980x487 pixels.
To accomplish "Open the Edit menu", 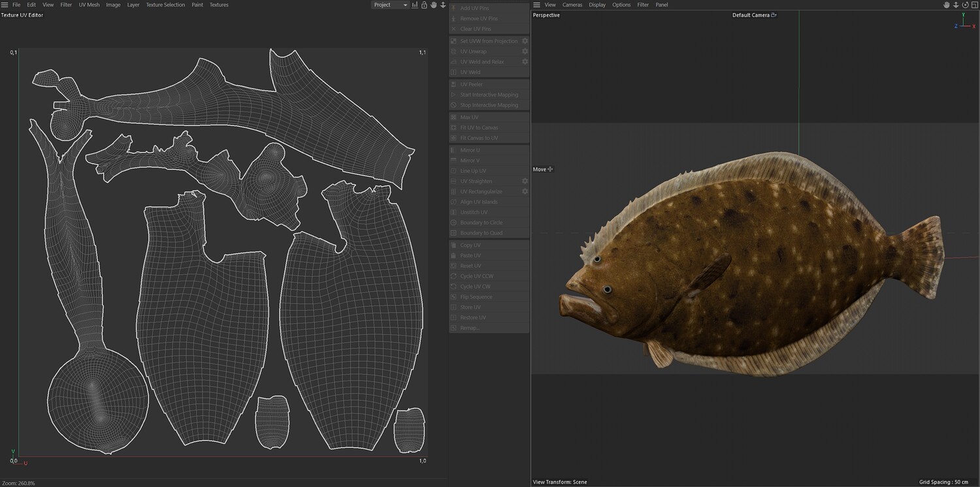I will coord(31,5).
